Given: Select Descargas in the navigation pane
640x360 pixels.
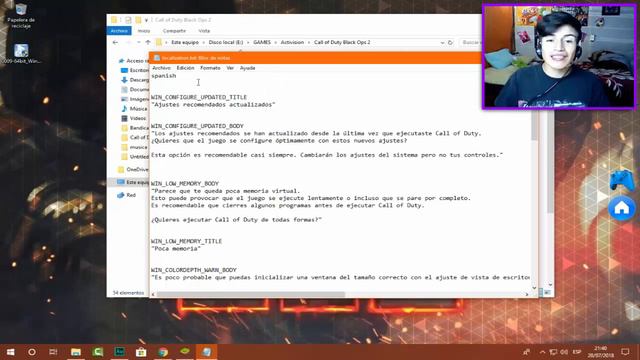Looking at the screenshot, I should [x=135, y=80].
